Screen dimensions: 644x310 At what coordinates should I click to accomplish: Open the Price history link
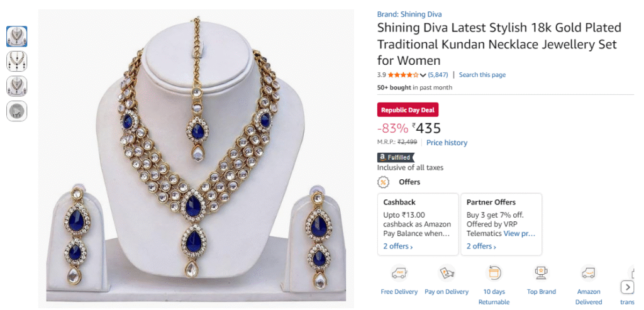click(447, 143)
